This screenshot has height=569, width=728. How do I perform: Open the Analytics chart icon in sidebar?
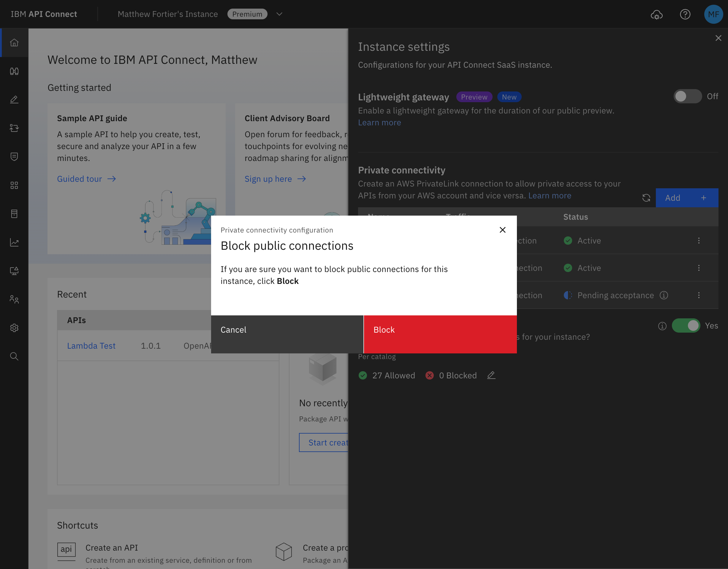[x=14, y=242]
